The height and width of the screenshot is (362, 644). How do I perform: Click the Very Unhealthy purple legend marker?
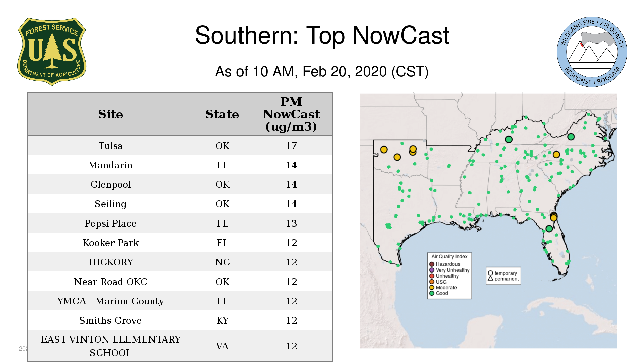point(432,270)
